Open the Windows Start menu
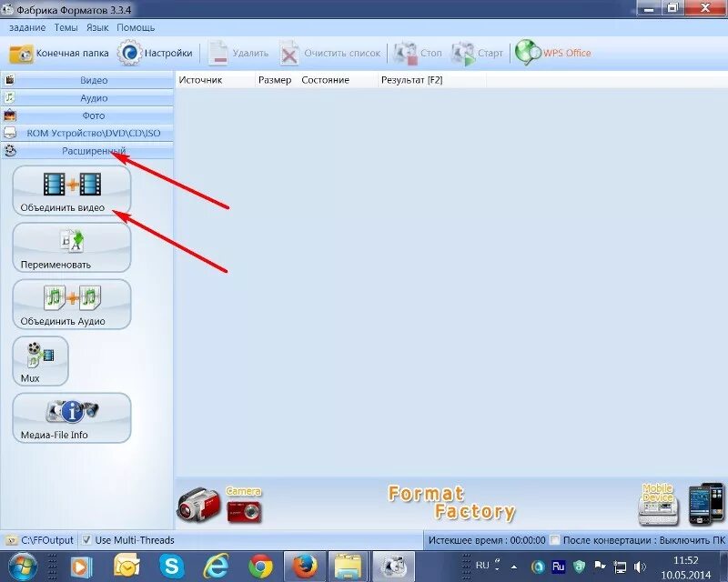728x582 pixels. pyautogui.click(x=22, y=567)
